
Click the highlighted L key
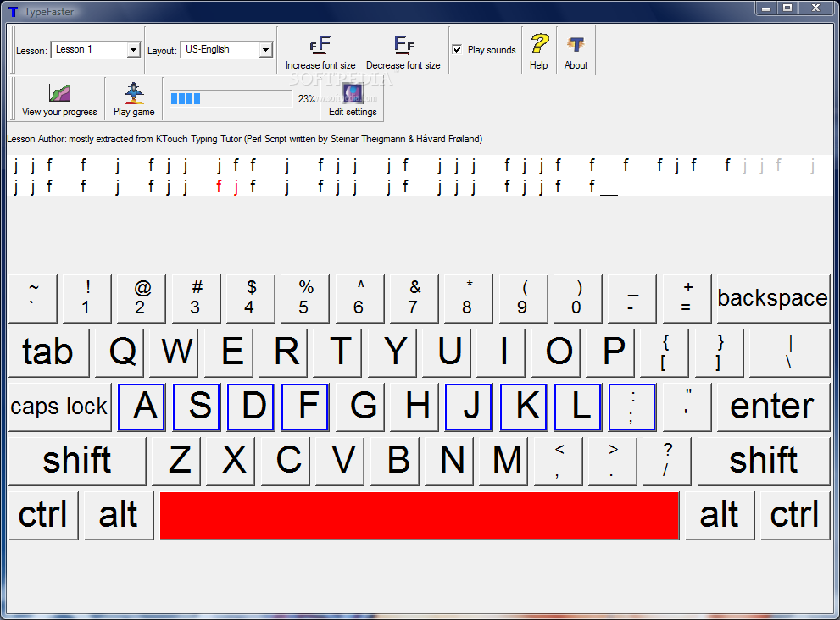click(x=578, y=407)
